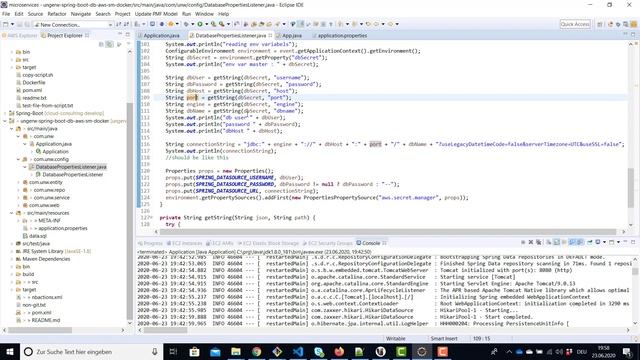Screen dimensions: 640x360
Task: Click Collapse All in Project Explorer
Action: tap(101, 44)
